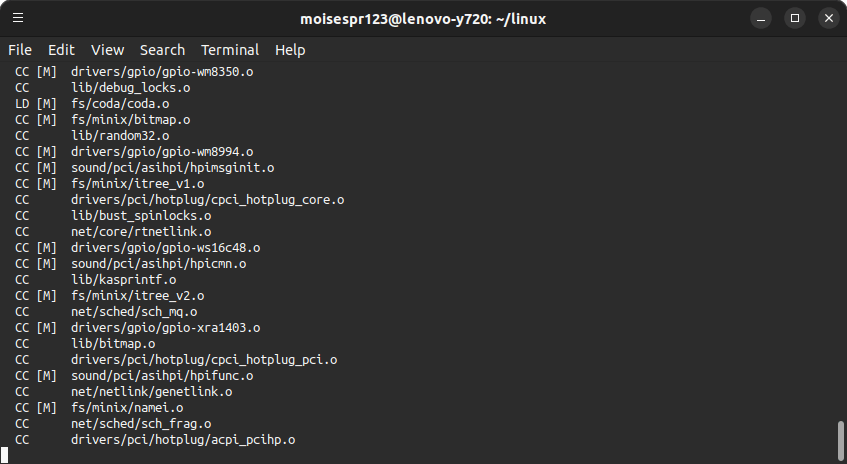Open the Help menu

(290, 50)
